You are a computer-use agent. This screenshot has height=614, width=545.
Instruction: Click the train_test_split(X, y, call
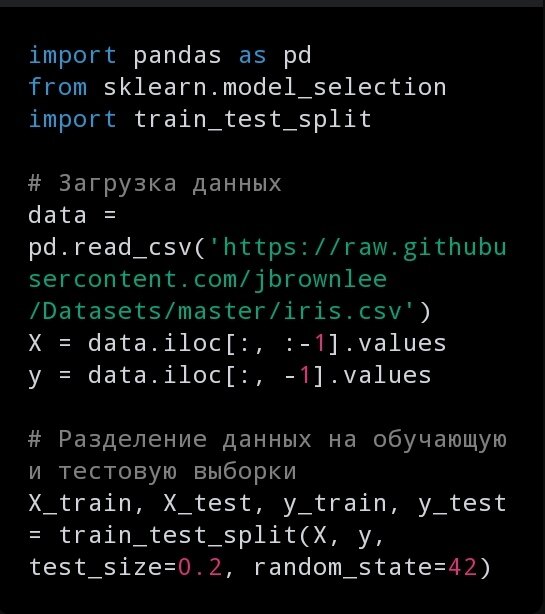pyautogui.click(x=222, y=536)
